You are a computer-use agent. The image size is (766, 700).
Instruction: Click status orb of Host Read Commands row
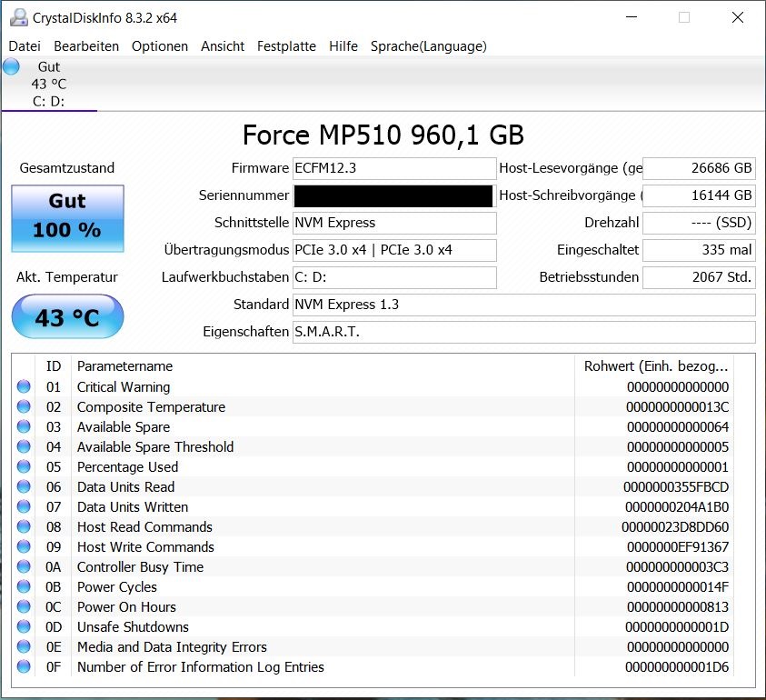(x=24, y=527)
